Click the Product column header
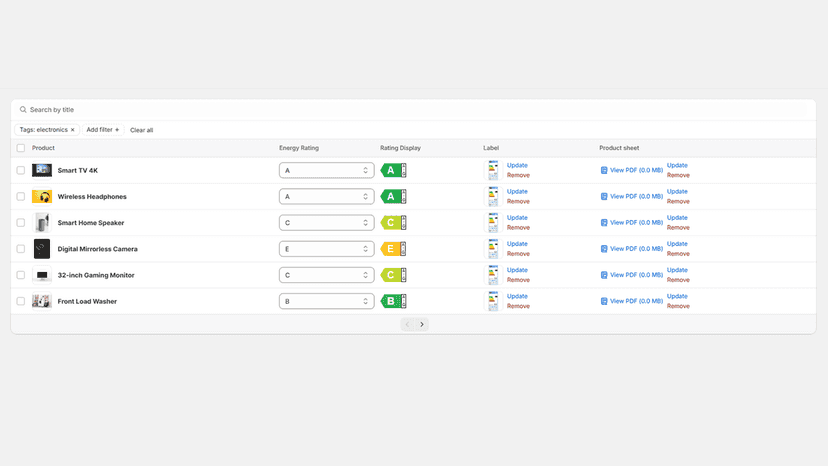The image size is (828, 466). [x=43, y=148]
